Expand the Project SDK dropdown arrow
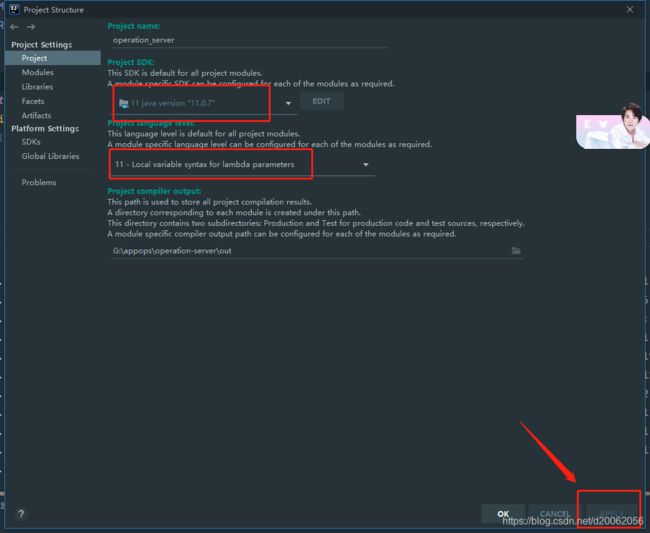This screenshot has width=650, height=533. [288, 103]
